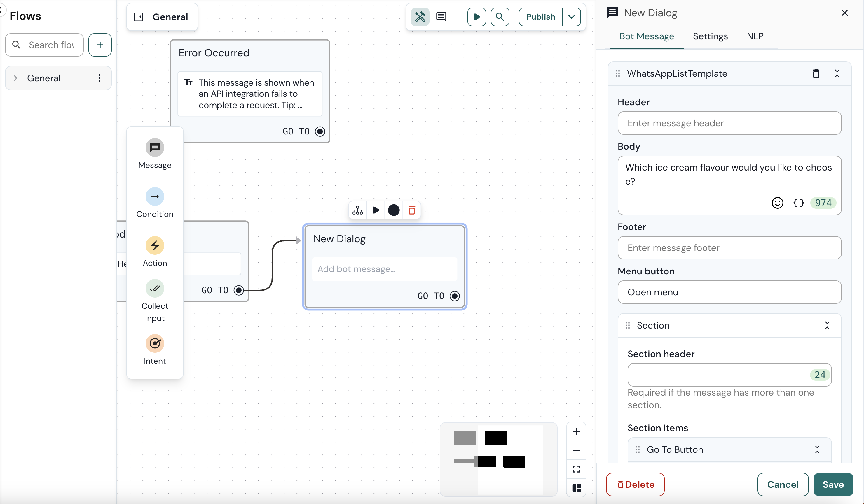Select GO TO radio on Error Occurred node

coord(320,131)
